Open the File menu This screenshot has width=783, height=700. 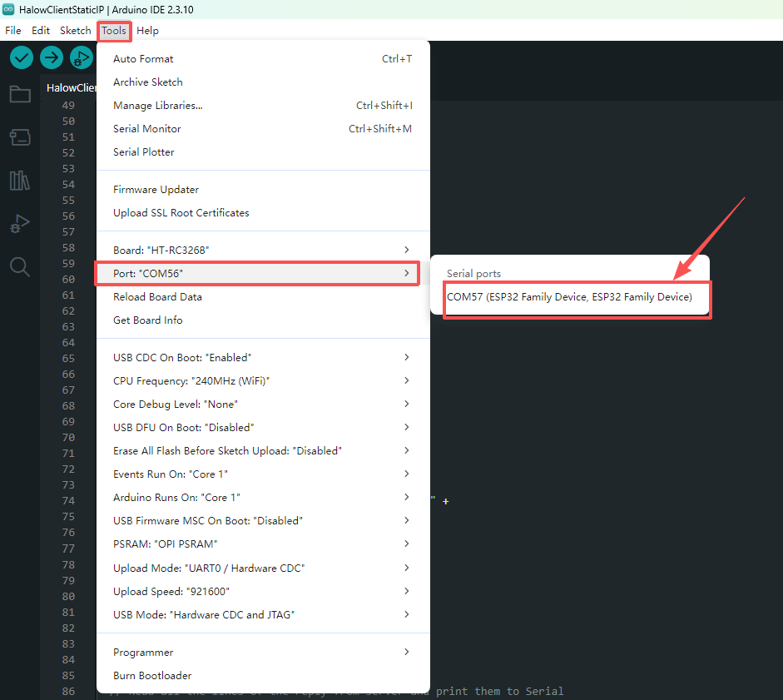(x=13, y=31)
